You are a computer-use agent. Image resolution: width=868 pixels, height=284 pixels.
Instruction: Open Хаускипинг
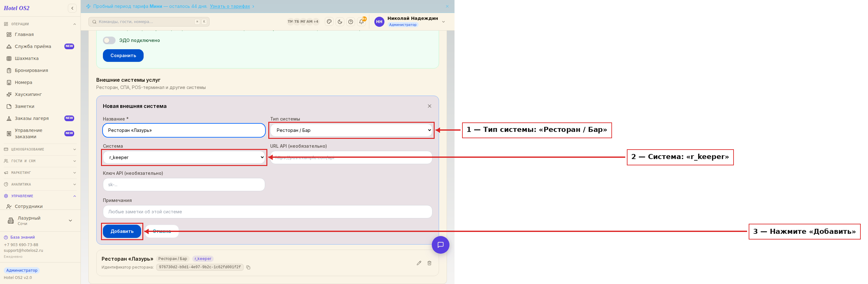[x=40, y=94]
